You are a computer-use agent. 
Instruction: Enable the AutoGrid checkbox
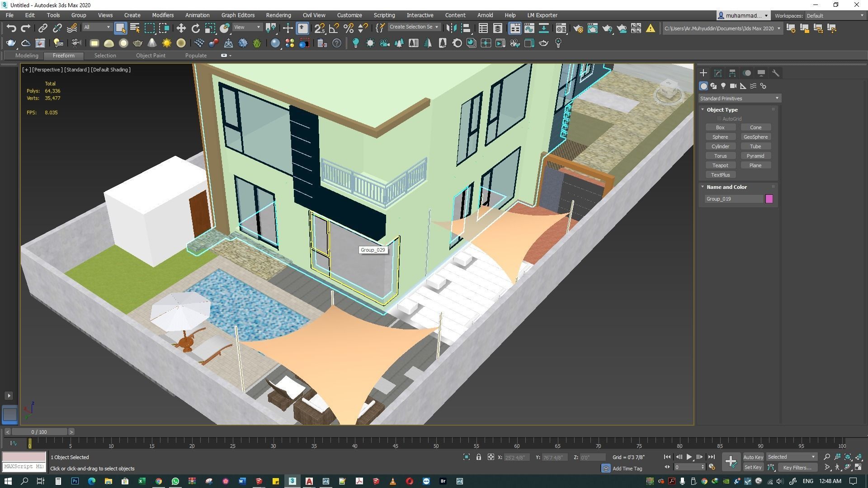pyautogui.click(x=719, y=119)
